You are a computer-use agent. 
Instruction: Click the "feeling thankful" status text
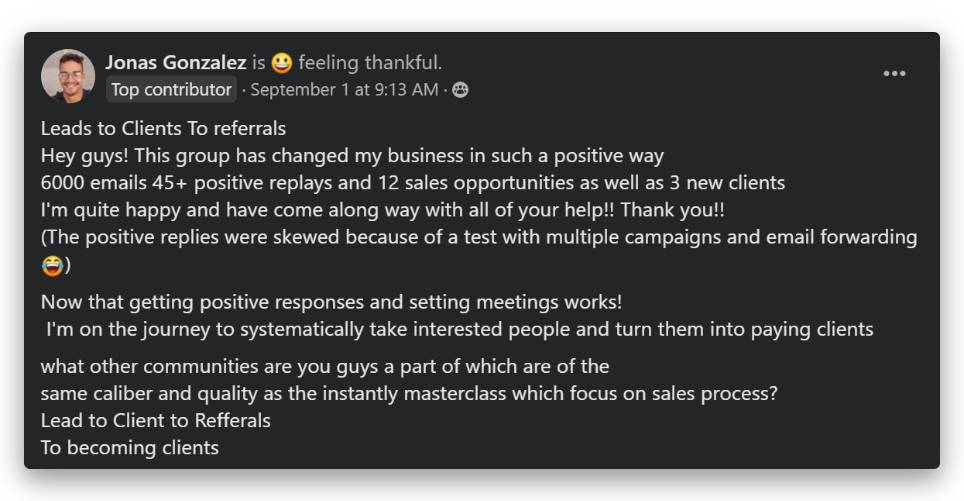[x=370, y=63]
